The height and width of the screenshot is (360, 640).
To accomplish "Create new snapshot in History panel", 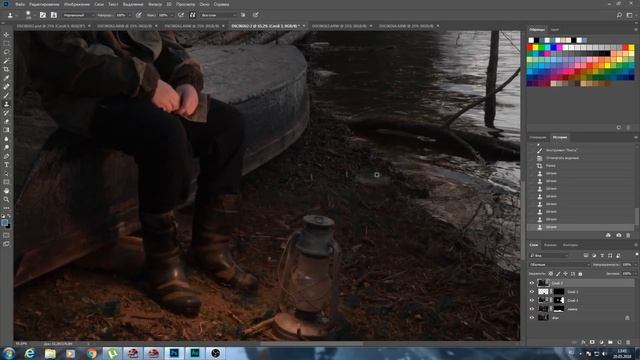I will [x=619, y=236].
